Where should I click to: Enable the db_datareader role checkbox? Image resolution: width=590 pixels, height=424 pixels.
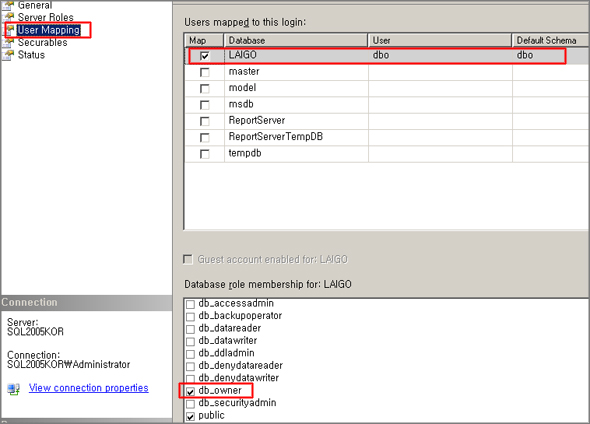pos(190,329)
